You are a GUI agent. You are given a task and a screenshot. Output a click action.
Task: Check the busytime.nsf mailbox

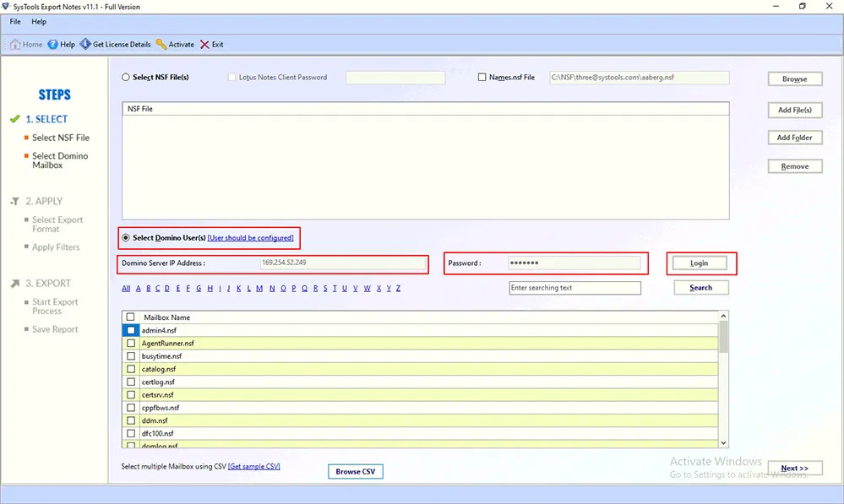tap(131, 355)
